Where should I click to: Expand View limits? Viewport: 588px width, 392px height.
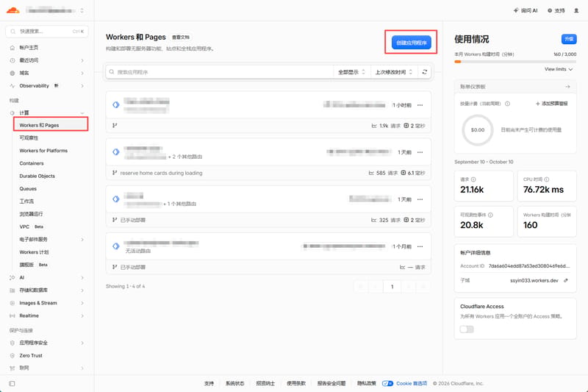(x=559, y=69)
